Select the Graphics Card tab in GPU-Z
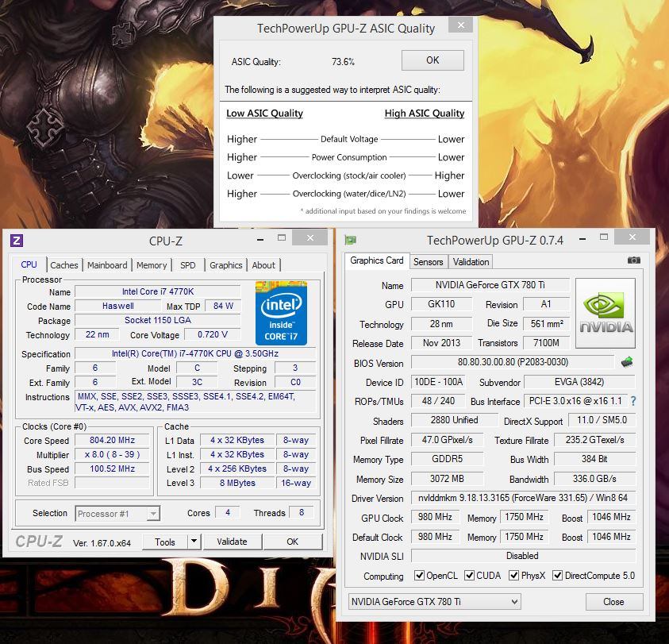Image resolution: width=669 pixels, height=644 pixels. [377, 260]
